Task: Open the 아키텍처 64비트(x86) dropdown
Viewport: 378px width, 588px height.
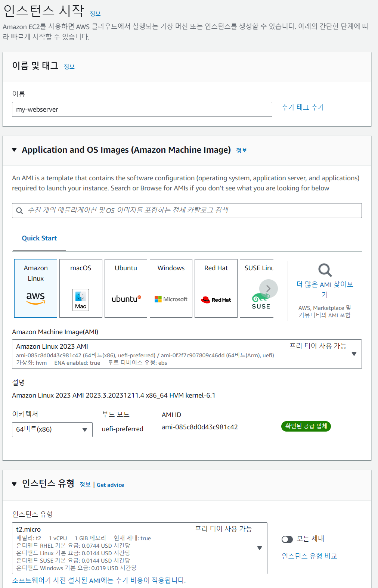Action: pos(52,430)
